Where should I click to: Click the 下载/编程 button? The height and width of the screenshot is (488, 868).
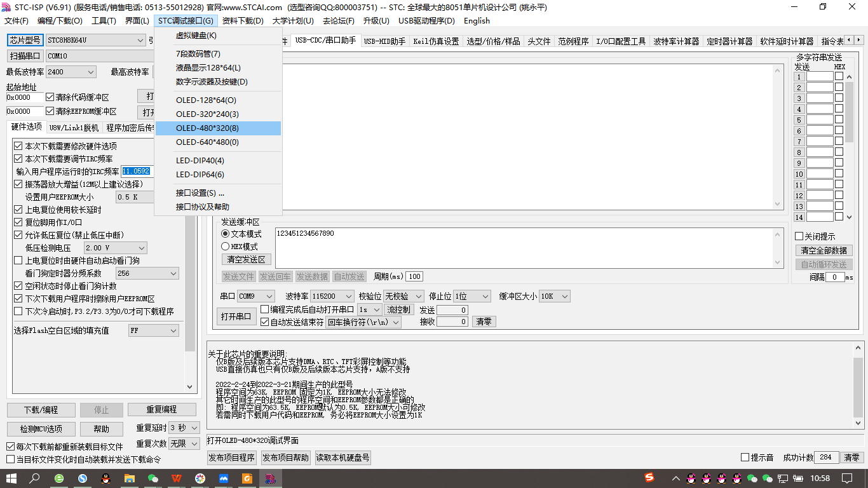pos(41,410)
